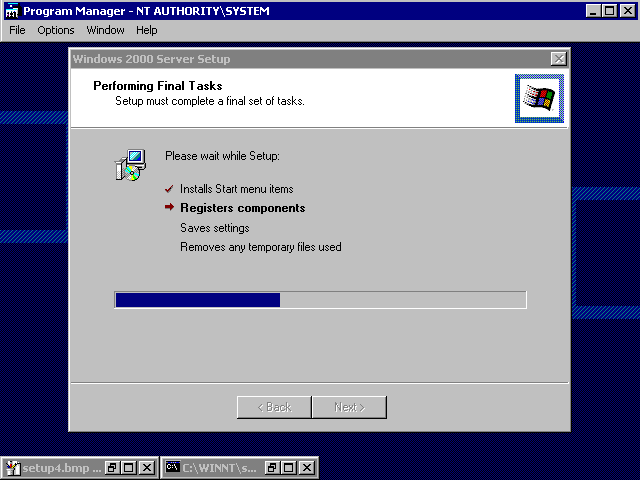
Task: Click the setup progress bar
Action: 320,300
